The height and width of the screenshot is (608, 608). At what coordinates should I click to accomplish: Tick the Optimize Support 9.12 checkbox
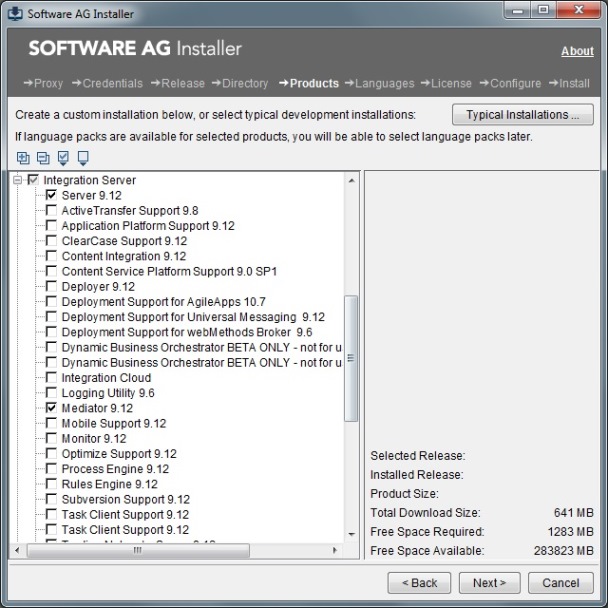(51, 453)
